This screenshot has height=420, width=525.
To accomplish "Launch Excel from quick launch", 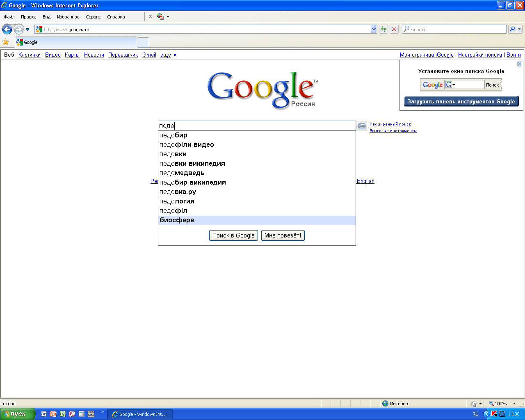I will [x=63, y=414].
